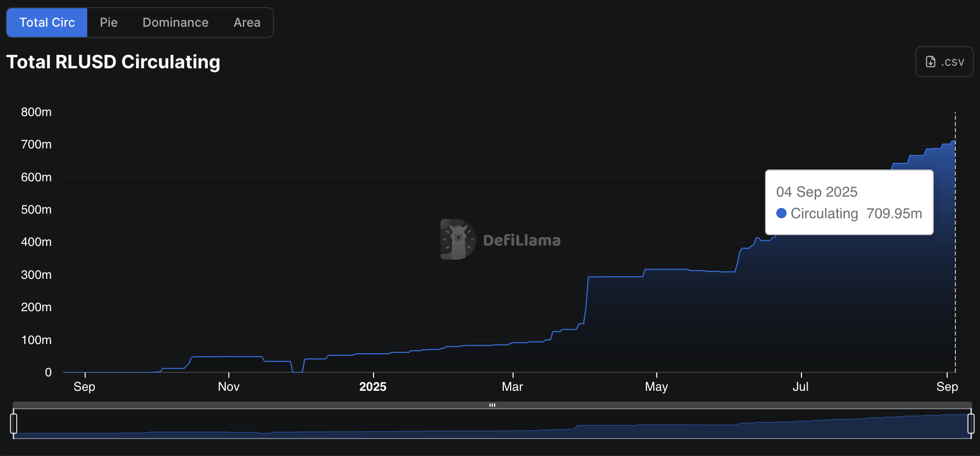Click the DefiLlama llama logo watermark
Screen dimensions: 980x456
click(x=458, y=240)
